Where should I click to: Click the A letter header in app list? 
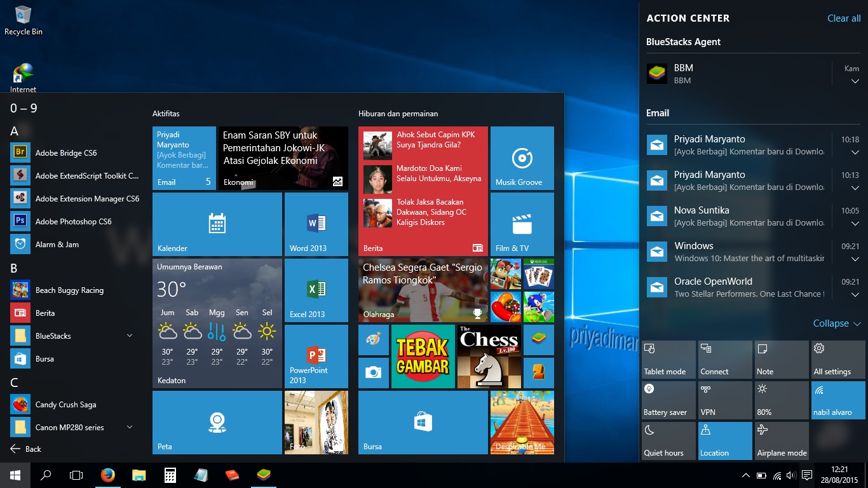14,132
